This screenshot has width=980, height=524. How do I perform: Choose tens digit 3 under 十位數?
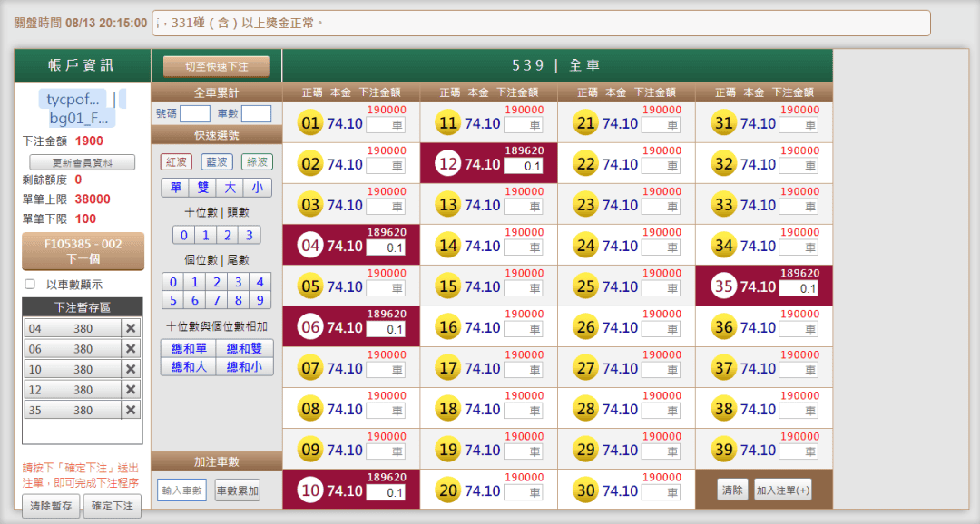point(250,236)
